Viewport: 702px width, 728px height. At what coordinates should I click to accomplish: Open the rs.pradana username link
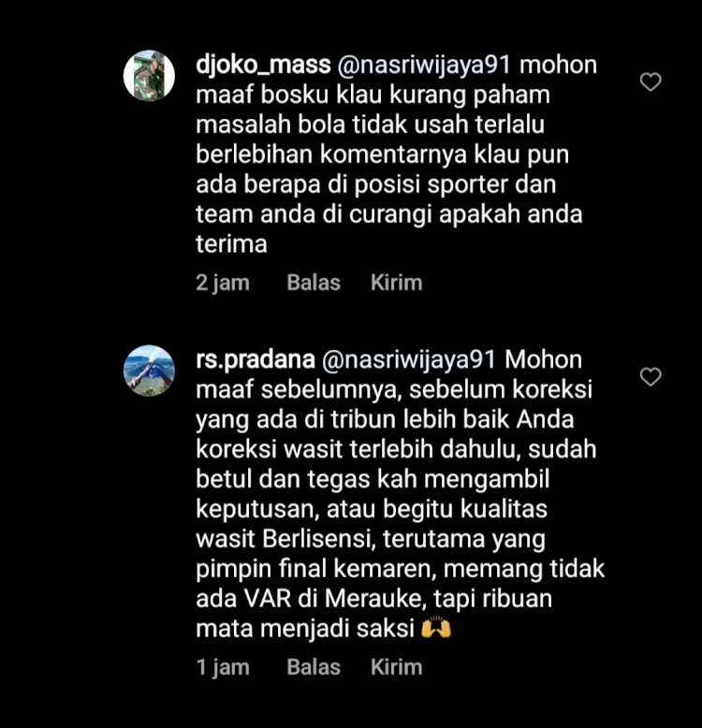pos(256,360)
